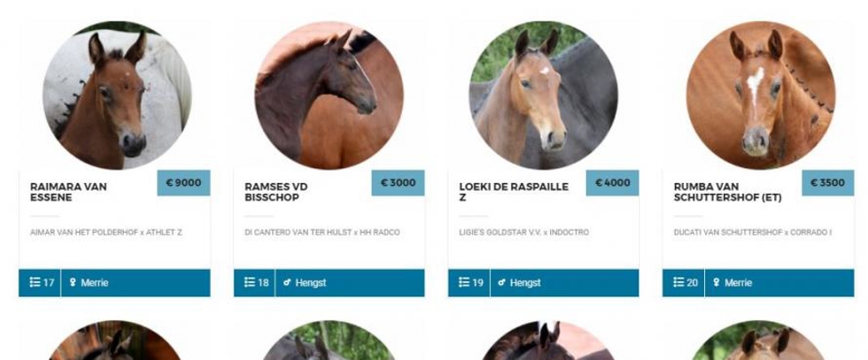The height and width of the screenshot is (360, 868).
Task: Click the €3000 price tag
Action: pos(398,183)
